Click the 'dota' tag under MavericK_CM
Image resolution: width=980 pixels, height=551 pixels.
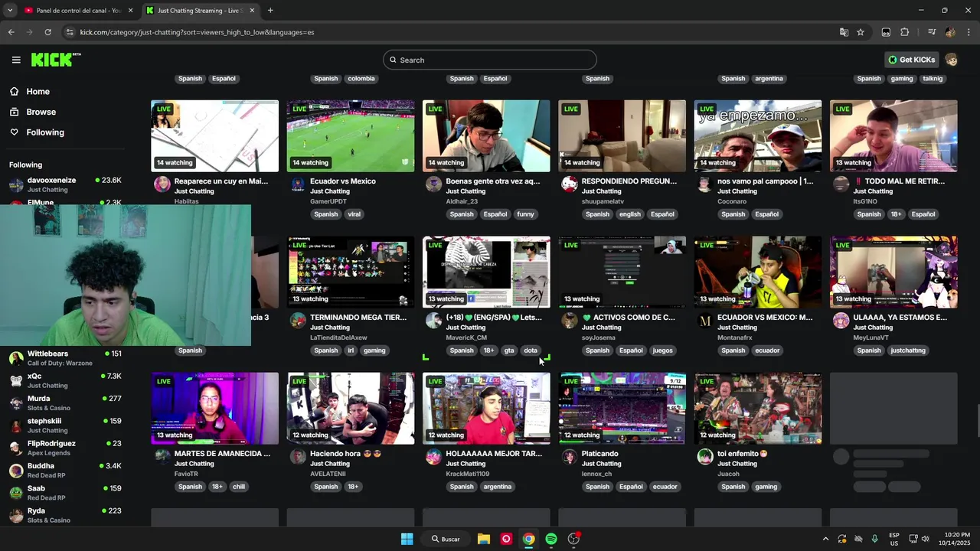click(531, 350)
